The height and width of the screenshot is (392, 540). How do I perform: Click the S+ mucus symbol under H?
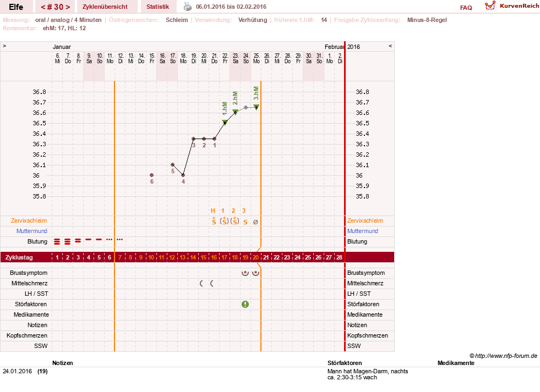[x=214, y=221]
